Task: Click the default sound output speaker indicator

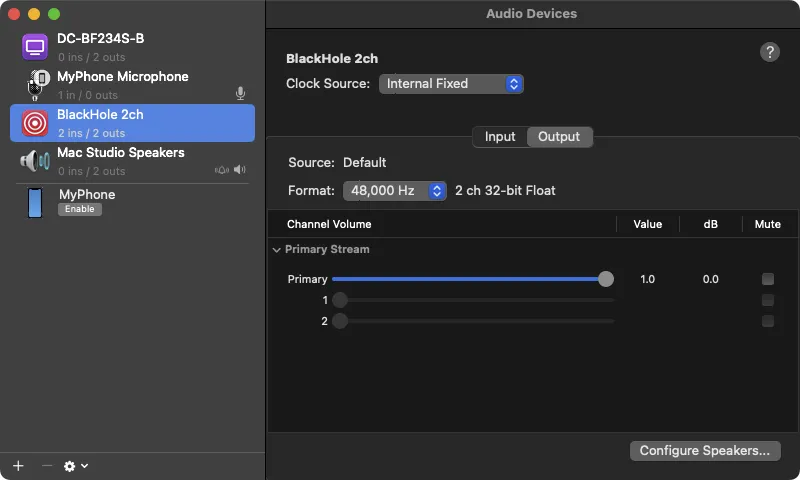Action: (239, 169)
